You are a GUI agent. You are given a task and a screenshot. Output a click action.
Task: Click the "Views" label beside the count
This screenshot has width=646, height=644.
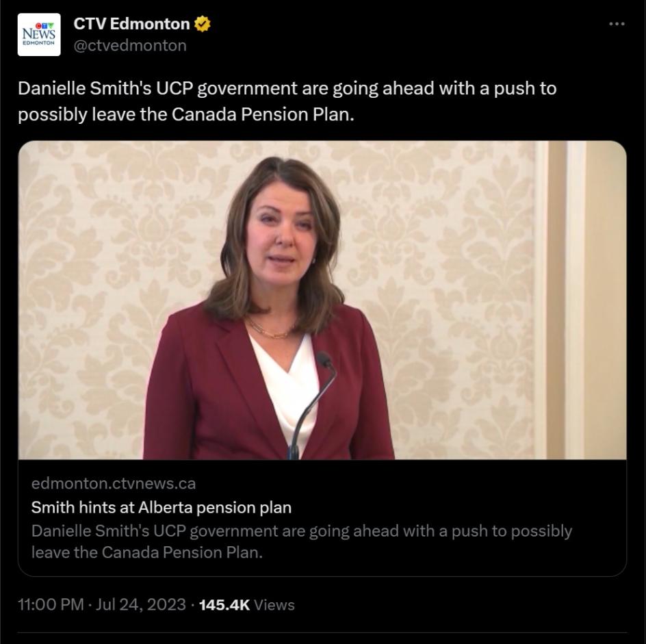point(274,605)
